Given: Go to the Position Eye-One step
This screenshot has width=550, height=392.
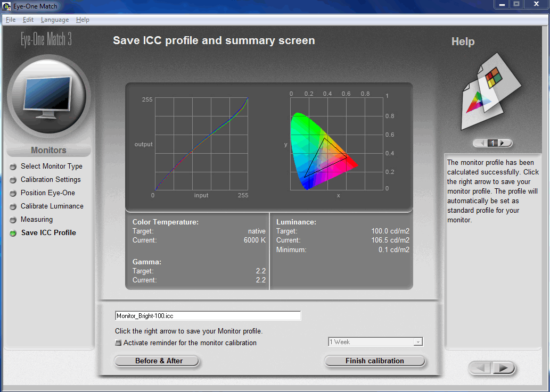Looking at the screenshot, I should coord(48,193).
